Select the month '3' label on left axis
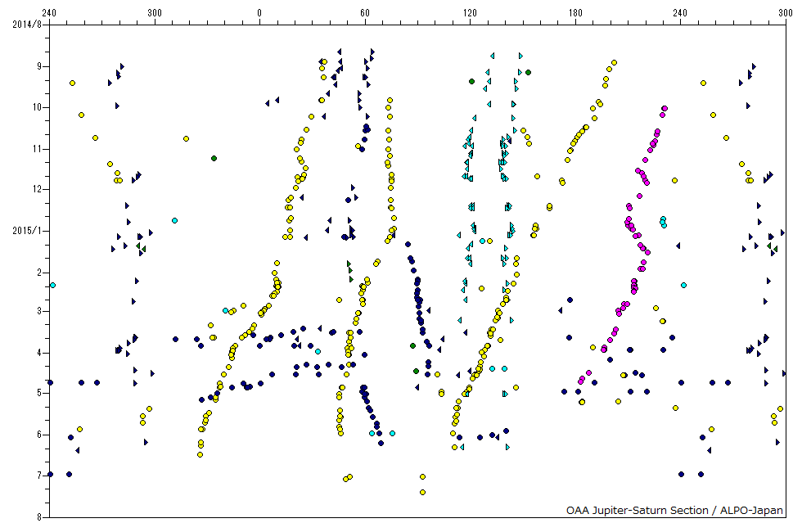 39,311
